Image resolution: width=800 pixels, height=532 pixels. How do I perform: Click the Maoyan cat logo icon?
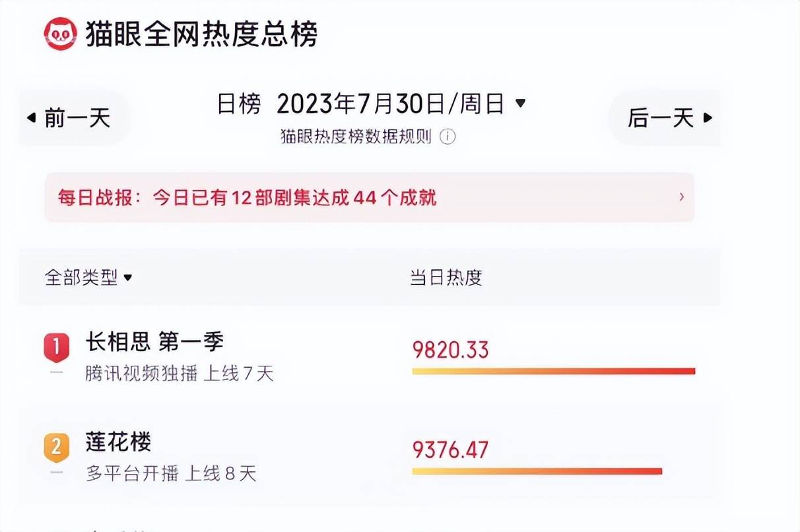[61, 34]
